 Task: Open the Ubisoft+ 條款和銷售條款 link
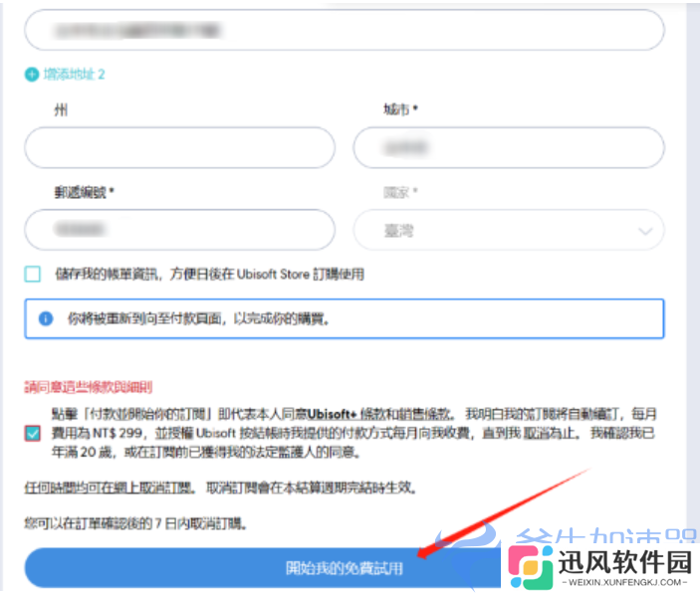tap(380, 414)
